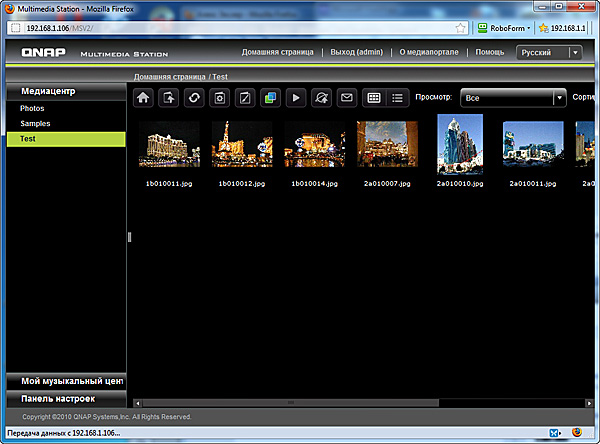Switch to thumbnail grid view
Screen dimensions: 600x444
point(374,98)
